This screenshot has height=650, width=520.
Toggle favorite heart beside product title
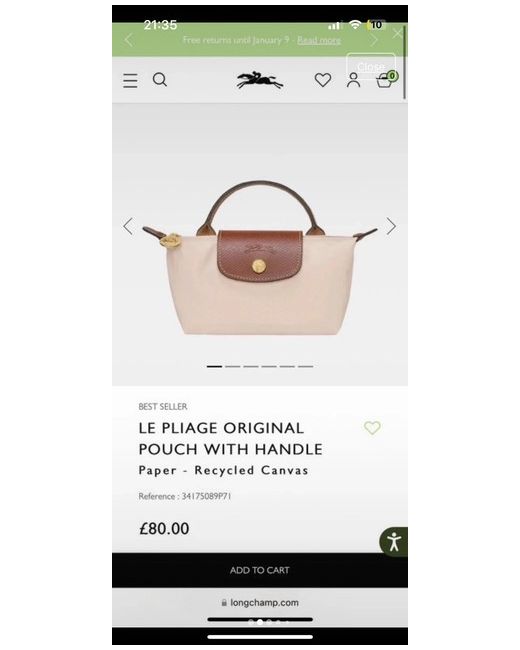(372, 427)
